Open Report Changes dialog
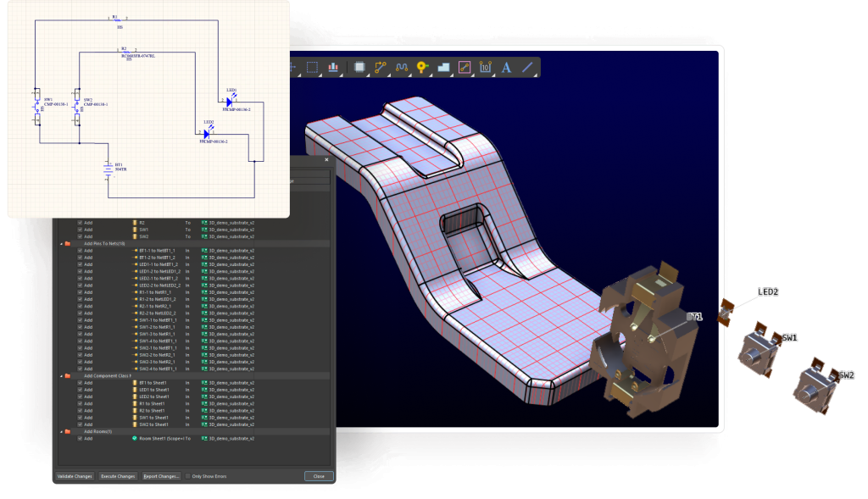 (161, 476)
